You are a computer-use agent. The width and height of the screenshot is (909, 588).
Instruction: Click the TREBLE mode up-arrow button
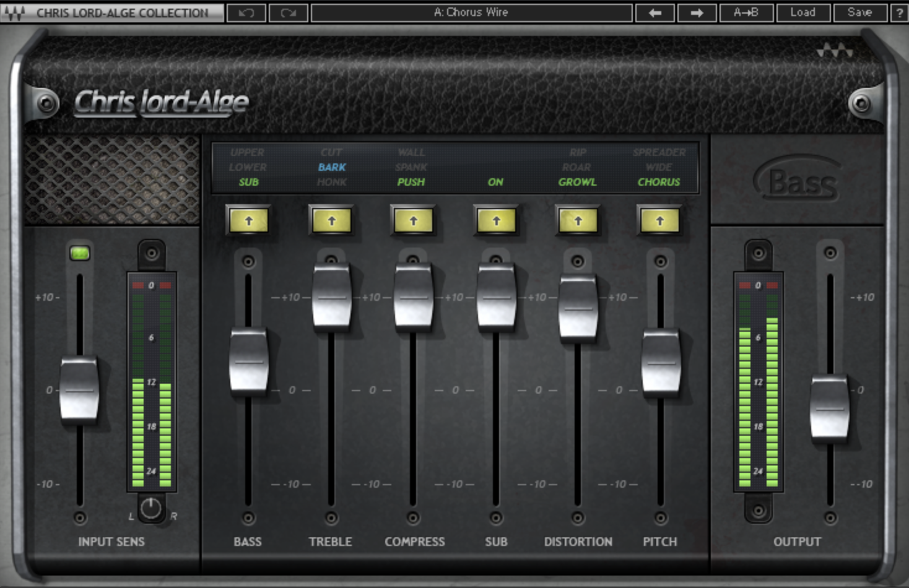point(331,221)
